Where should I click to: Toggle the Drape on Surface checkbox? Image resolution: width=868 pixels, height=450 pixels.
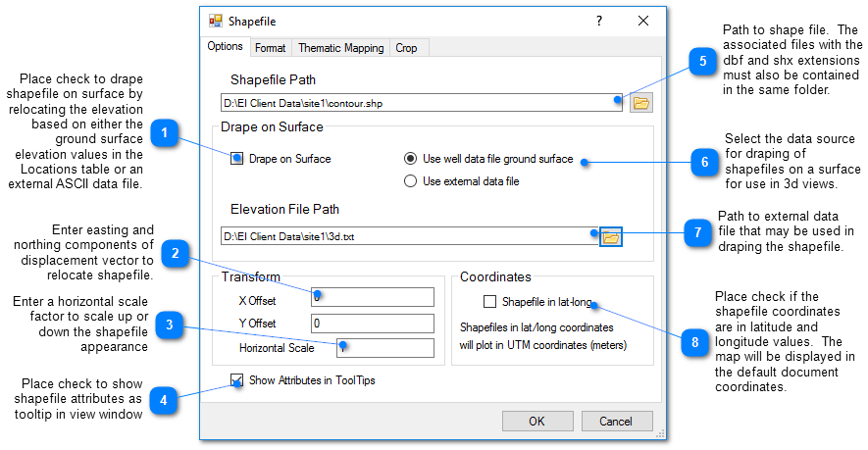237,159
